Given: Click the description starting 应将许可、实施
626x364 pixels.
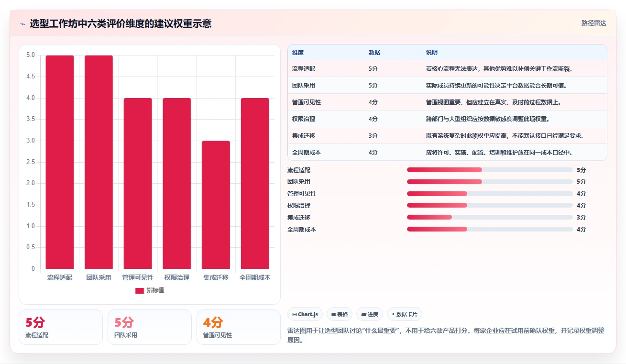Looking at the screenshot, I should (x=499, y=153).
